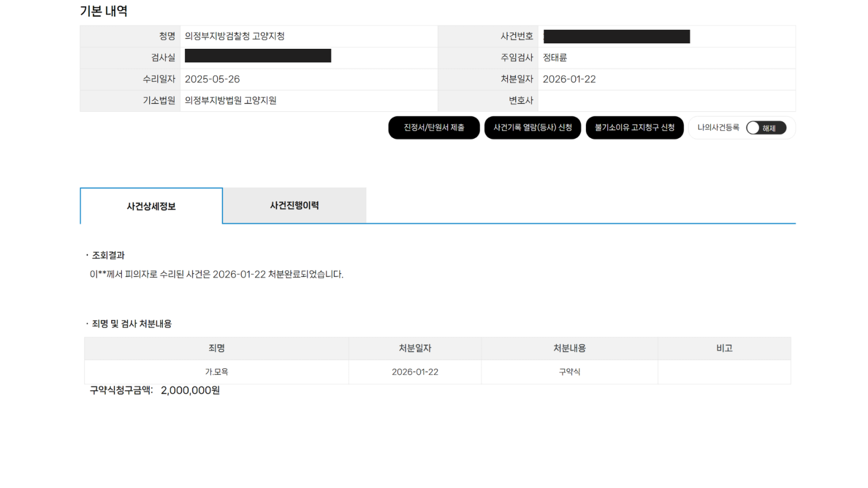This screenshot has width=868, height=488.
Task: Open 사건기록 열람(등사) 신청
Action: coord(532,128)
